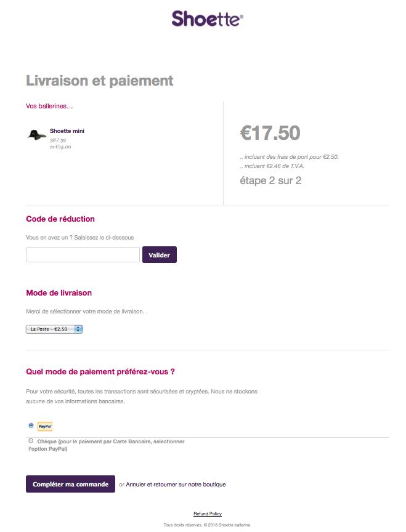Open the La Poste shipping dropdown
406x532 pixels.
pyautogui.click(x=54, y=329)
